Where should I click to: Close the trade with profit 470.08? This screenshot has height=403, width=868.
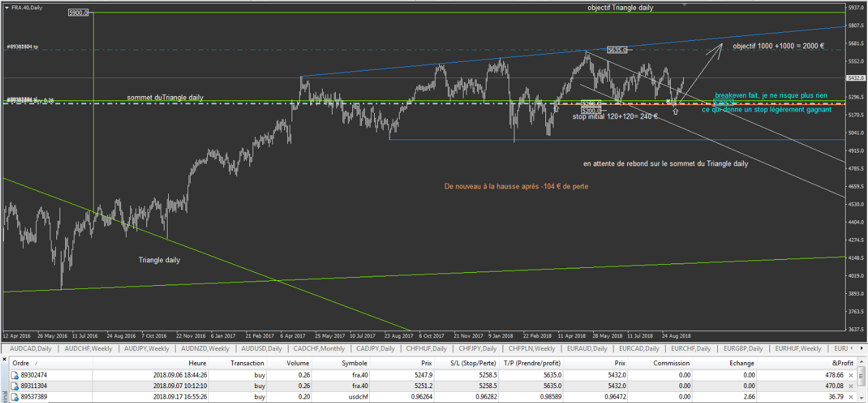[851, 386]
